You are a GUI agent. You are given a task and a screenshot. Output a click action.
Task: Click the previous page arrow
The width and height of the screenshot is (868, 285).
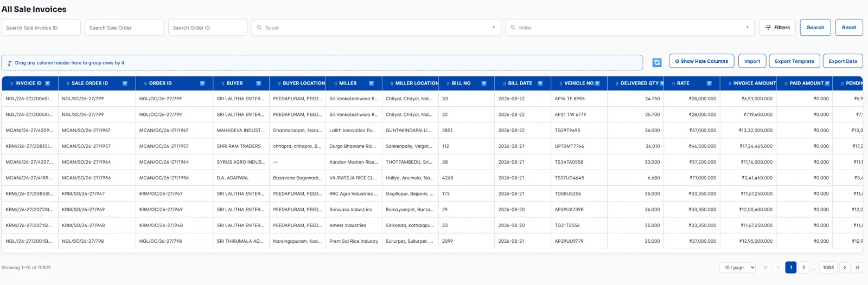point(778,267)
